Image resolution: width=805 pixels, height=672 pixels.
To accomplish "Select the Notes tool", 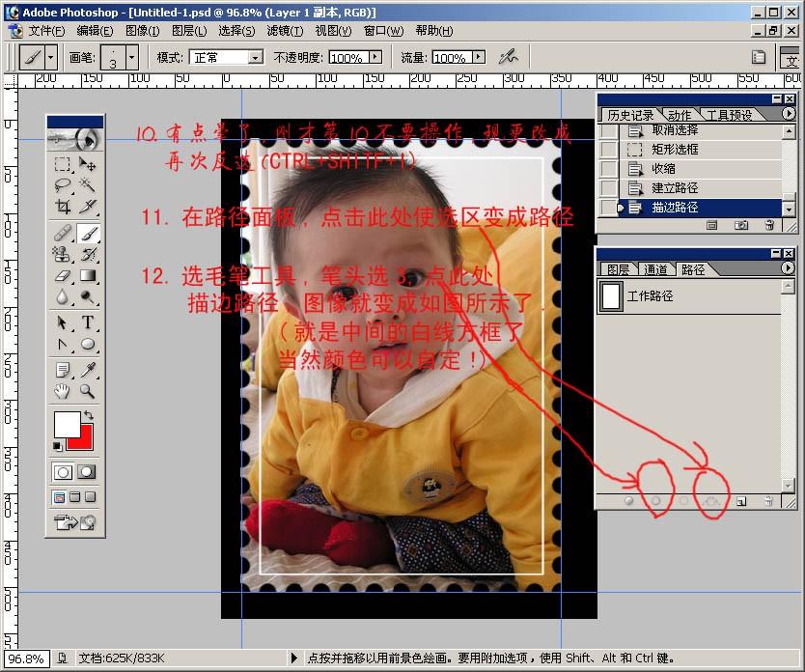I will (x=63, y=370).
